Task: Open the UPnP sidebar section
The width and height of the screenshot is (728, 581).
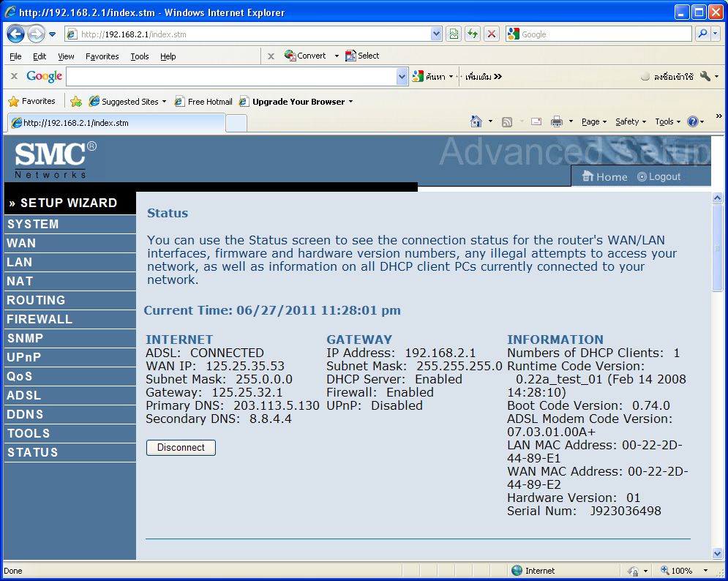Action: 70,357
